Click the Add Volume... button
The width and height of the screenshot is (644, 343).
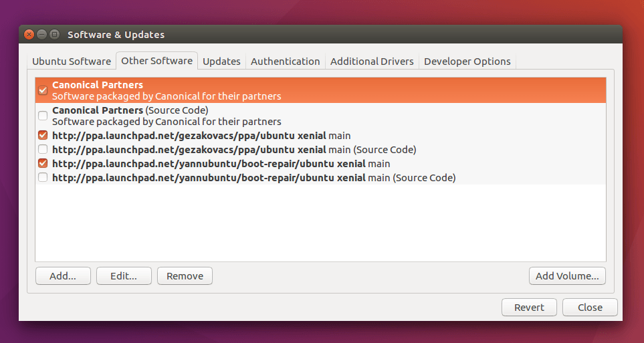coord(567,276)
